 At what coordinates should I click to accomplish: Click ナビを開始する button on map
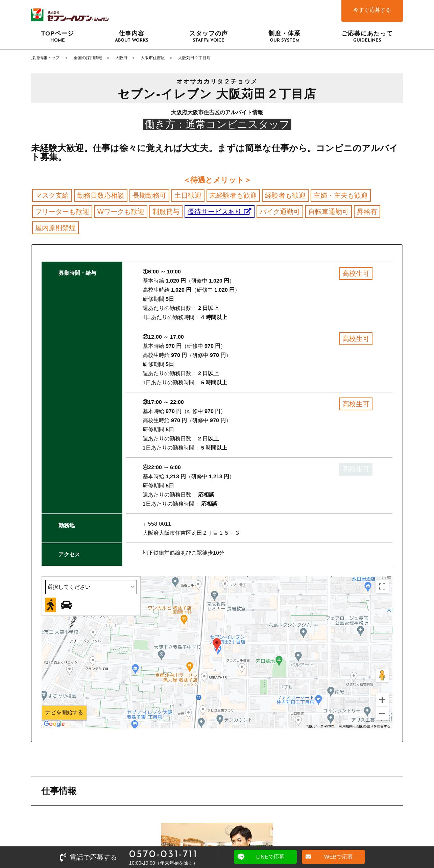point(64,713)
